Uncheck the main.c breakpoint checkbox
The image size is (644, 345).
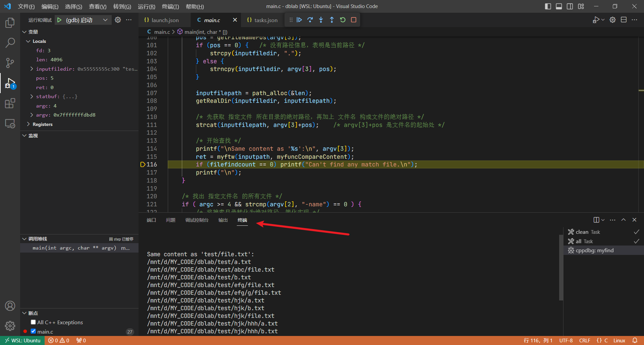point(33,331)
